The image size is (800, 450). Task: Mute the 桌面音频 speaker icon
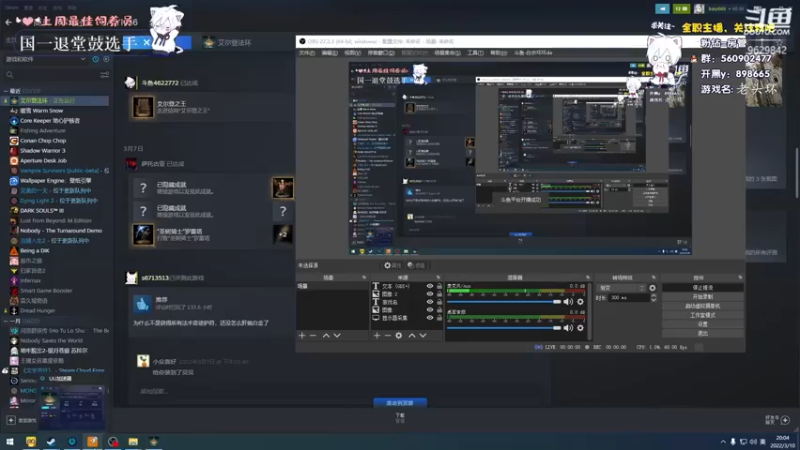(x=568, y=328)
